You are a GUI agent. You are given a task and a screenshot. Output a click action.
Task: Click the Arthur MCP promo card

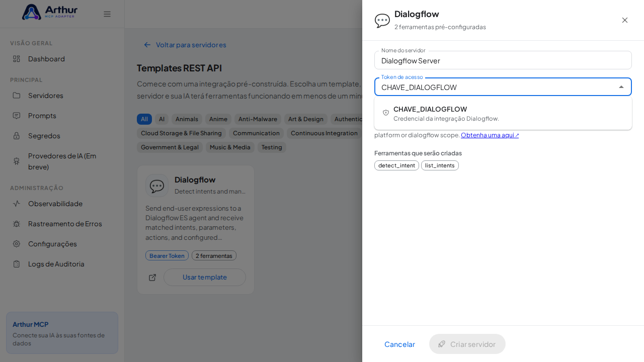(62, 333)
